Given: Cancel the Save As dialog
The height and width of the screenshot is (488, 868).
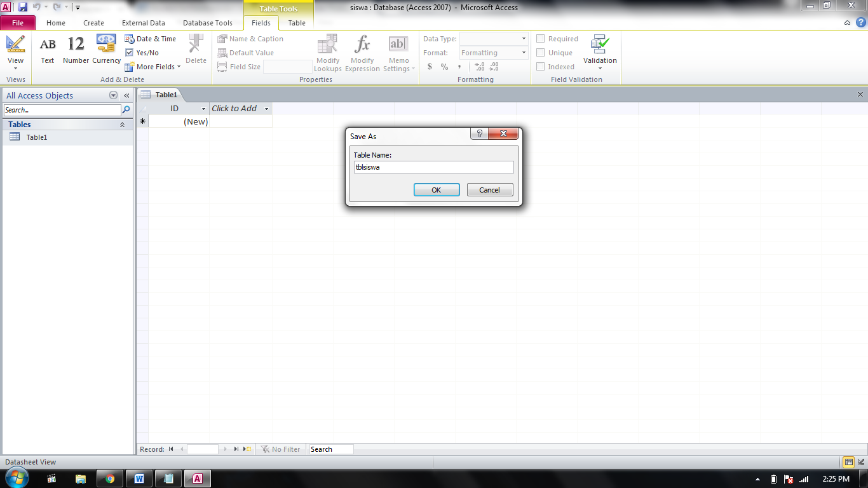Looking at the screenshot, I should point(490,189).
